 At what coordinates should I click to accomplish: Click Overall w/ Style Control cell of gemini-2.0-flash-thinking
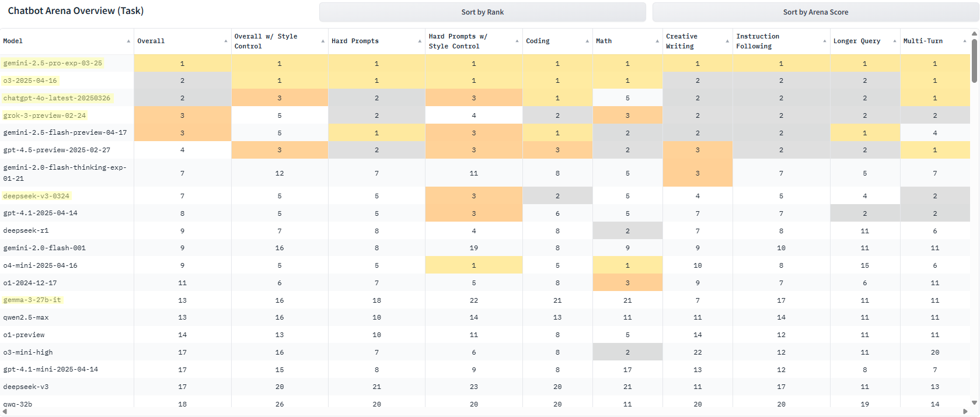pyautogui.click(x=280, y=173)
